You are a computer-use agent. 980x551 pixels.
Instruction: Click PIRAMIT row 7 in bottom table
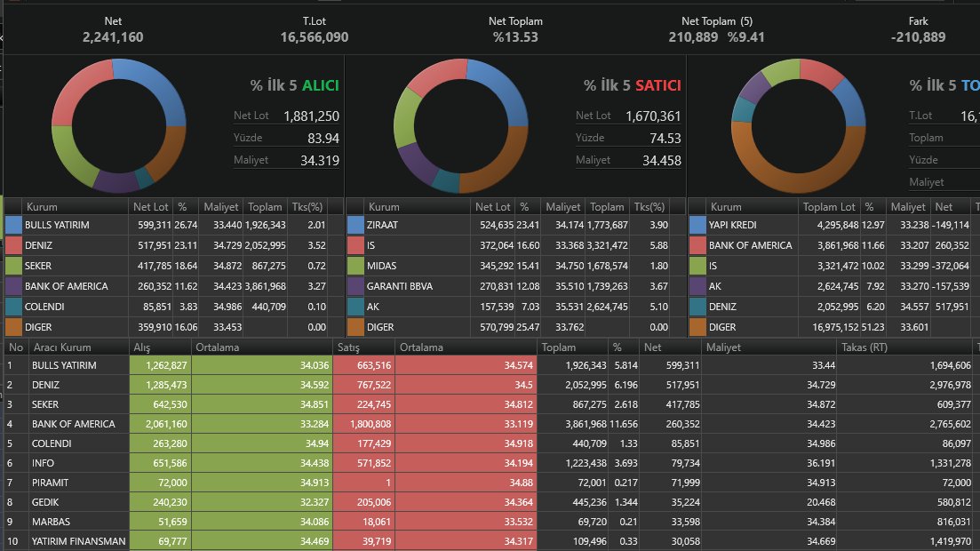point(492,483)
